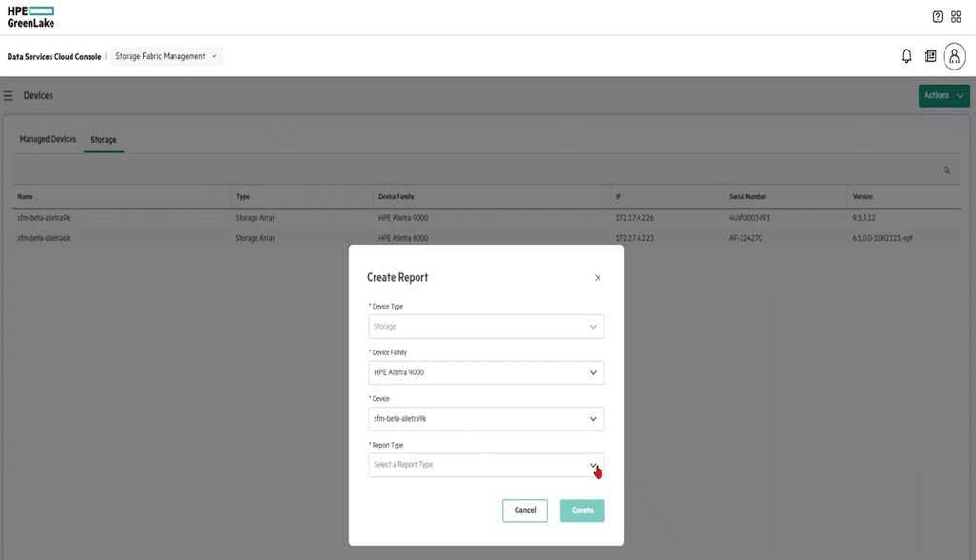This screenshot has width=976, height=560.
Task: Click serial number 4UW0003493
Action: click(x=749, y=218)
